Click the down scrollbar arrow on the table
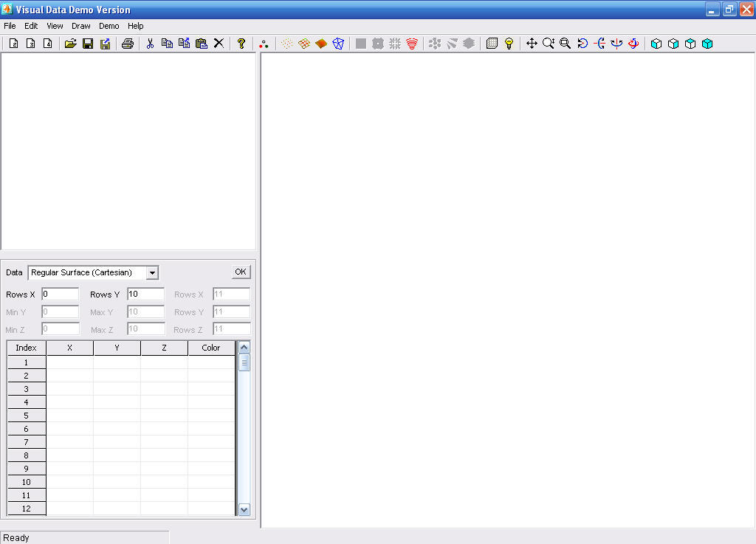Viewport: 756px width, 544px height. tap(244, 509)
